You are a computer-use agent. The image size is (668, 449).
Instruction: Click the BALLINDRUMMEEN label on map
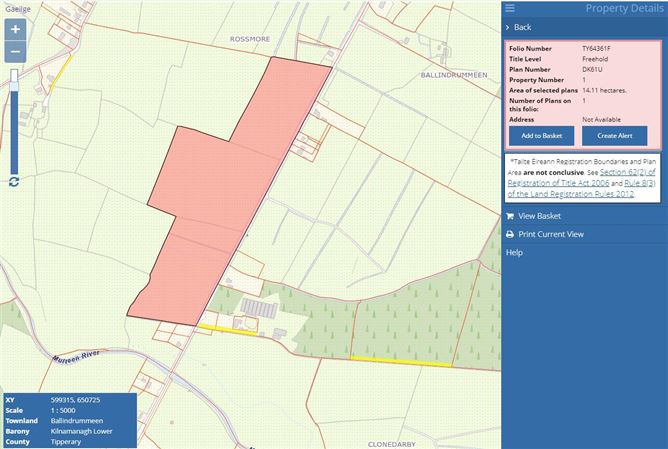tap(454, 75)
